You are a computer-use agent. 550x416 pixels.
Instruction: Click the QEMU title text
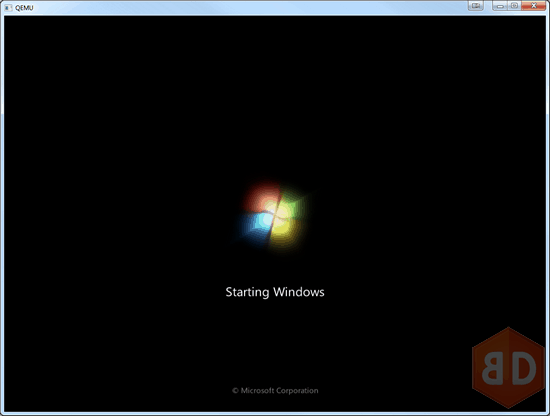[x=24, y=8]
